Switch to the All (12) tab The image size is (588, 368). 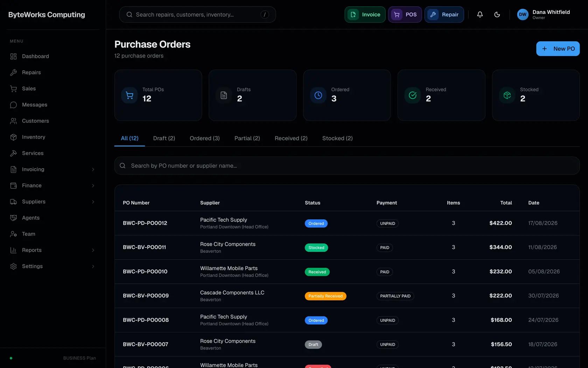coord(129,138)
